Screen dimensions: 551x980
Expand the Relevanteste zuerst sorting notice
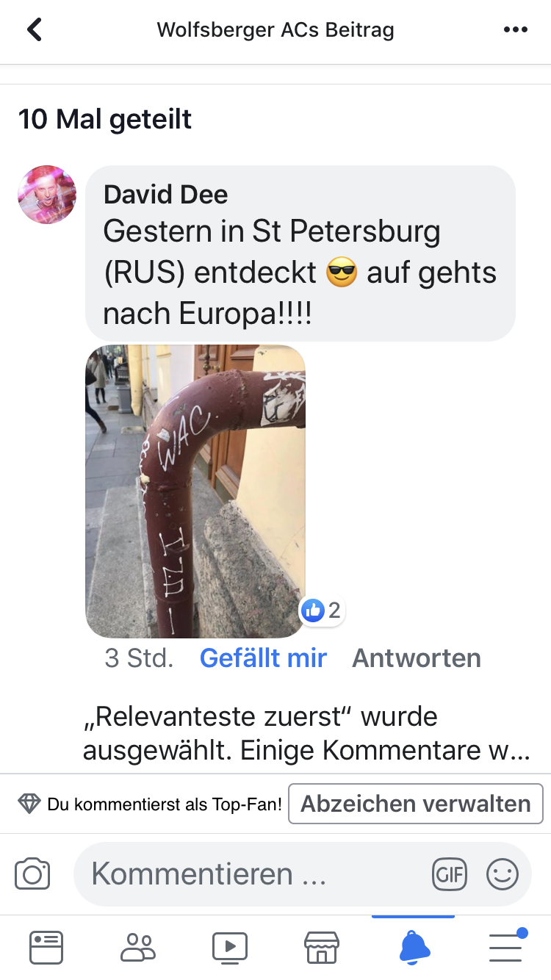(x=306, y=734)
